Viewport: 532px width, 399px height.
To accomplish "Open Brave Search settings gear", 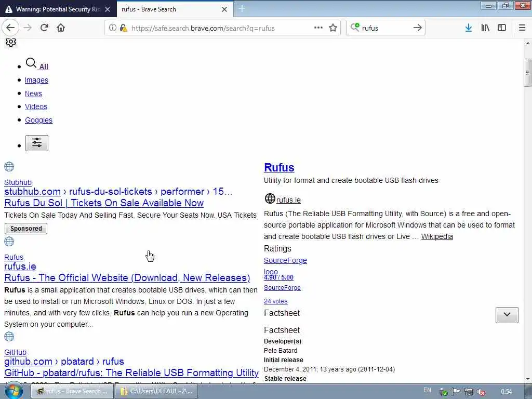I will [x=11, y=42].
